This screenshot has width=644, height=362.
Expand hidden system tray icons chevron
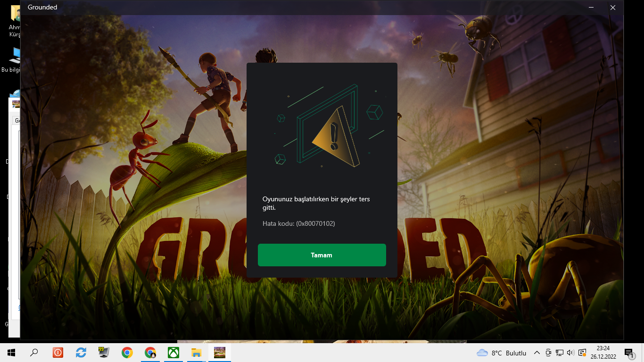[537, 353]
